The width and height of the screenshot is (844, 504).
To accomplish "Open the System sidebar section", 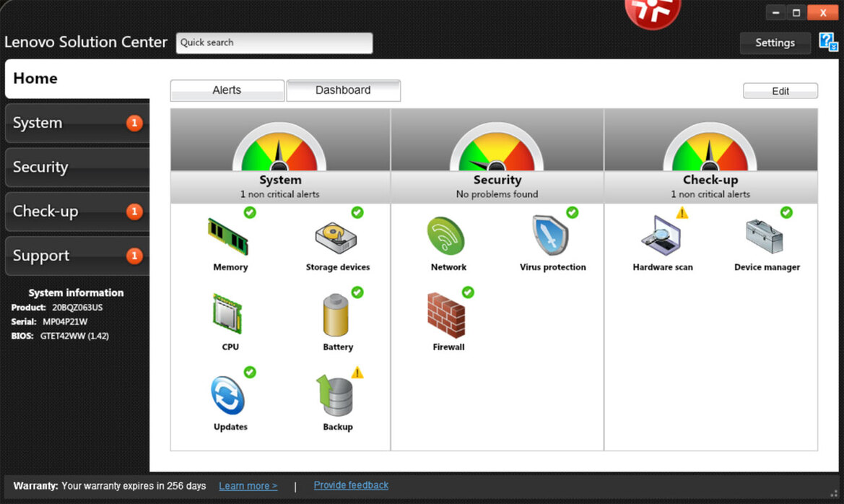I will point(77,123).
